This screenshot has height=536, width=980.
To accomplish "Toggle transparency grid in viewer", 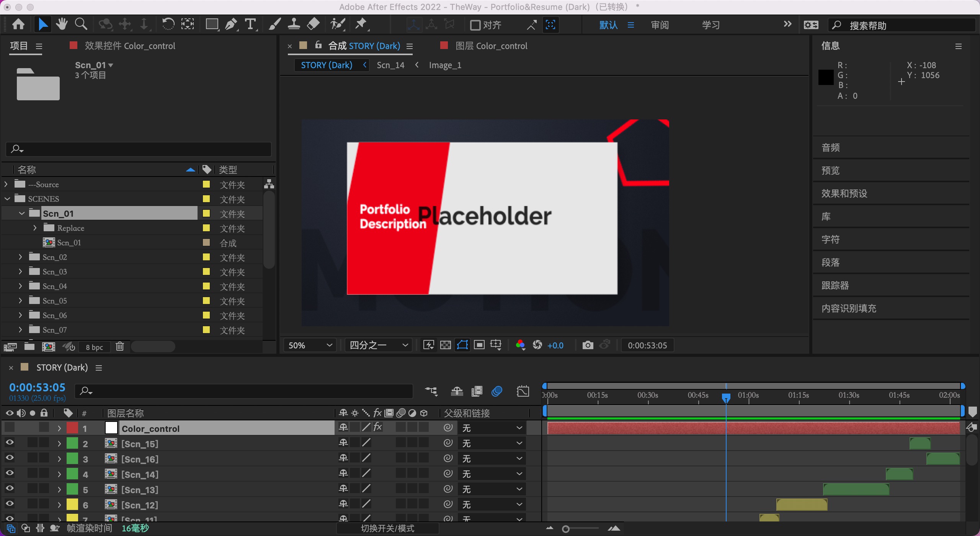I will 446,345.
